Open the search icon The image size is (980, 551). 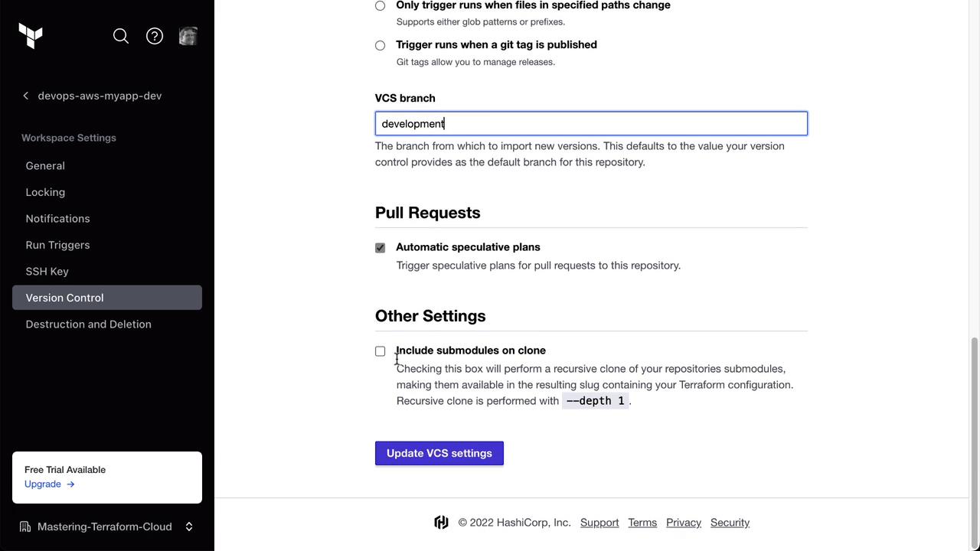tap(121, 36)
